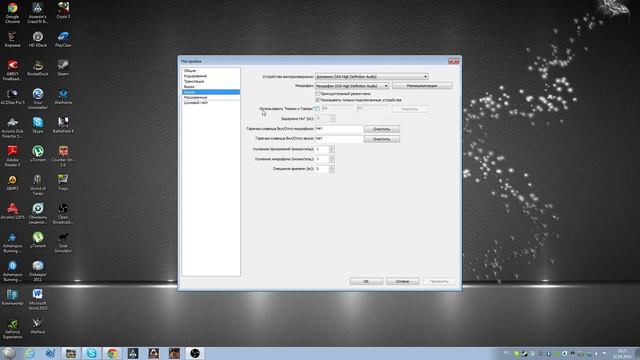The width and height of the screenshot is (640, 360).
Task: Open the playback device dropdown
Action: point(371,76)
